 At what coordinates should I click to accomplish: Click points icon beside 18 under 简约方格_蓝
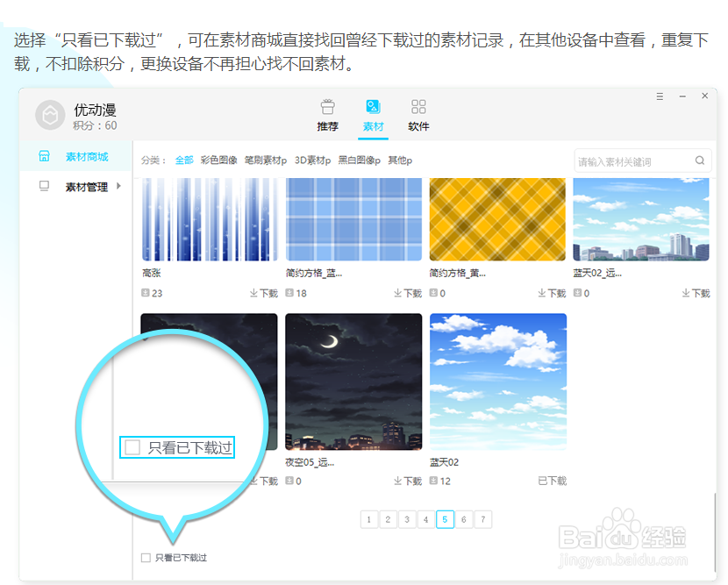289,293
